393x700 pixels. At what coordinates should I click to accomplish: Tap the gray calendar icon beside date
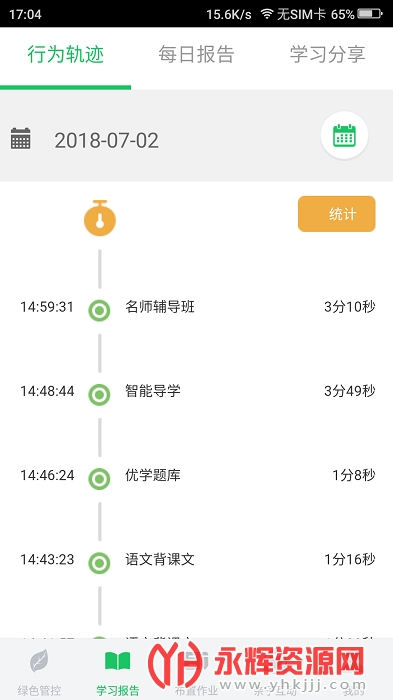coord(21,139)
